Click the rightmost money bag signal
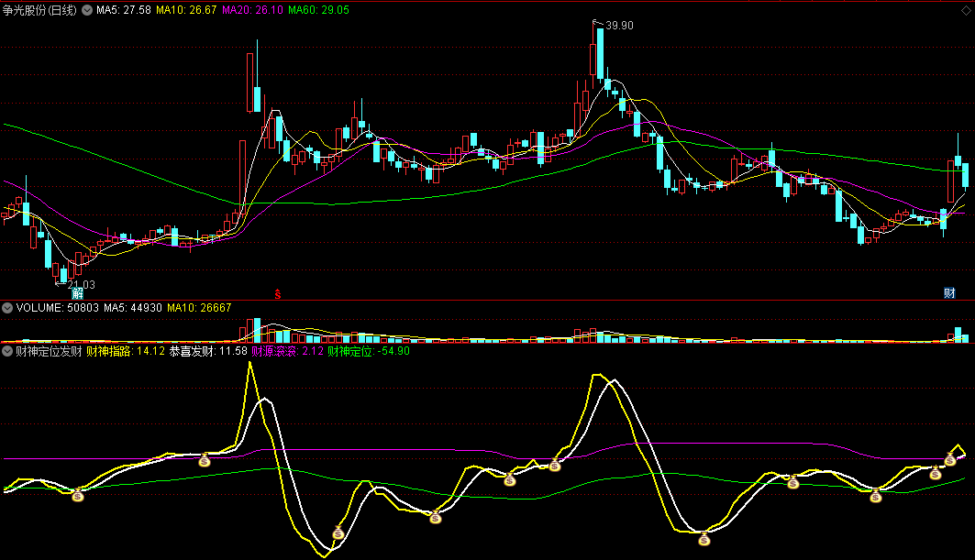Image resolution: width=975 pixels, height=560 pixels. [950, 460]
